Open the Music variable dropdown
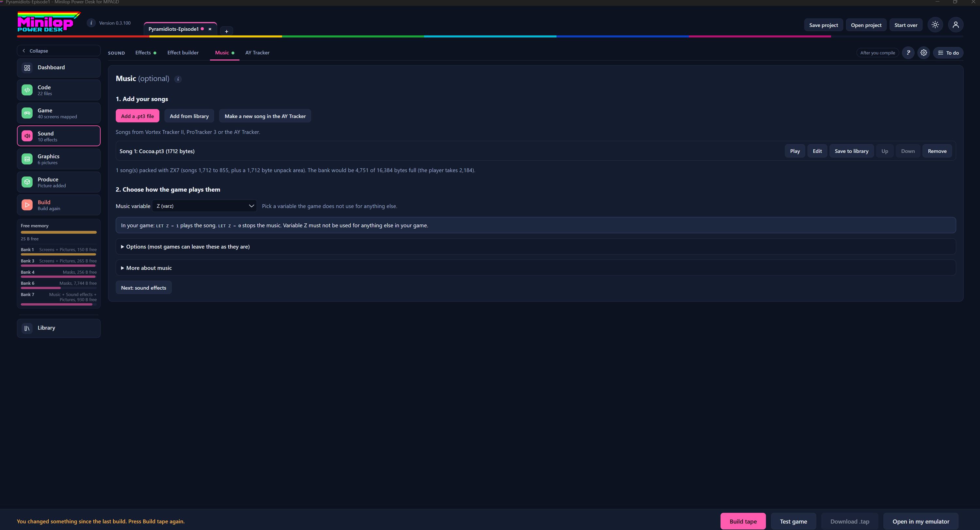Viewport: 980px width, 530px height. pos(204,206)
